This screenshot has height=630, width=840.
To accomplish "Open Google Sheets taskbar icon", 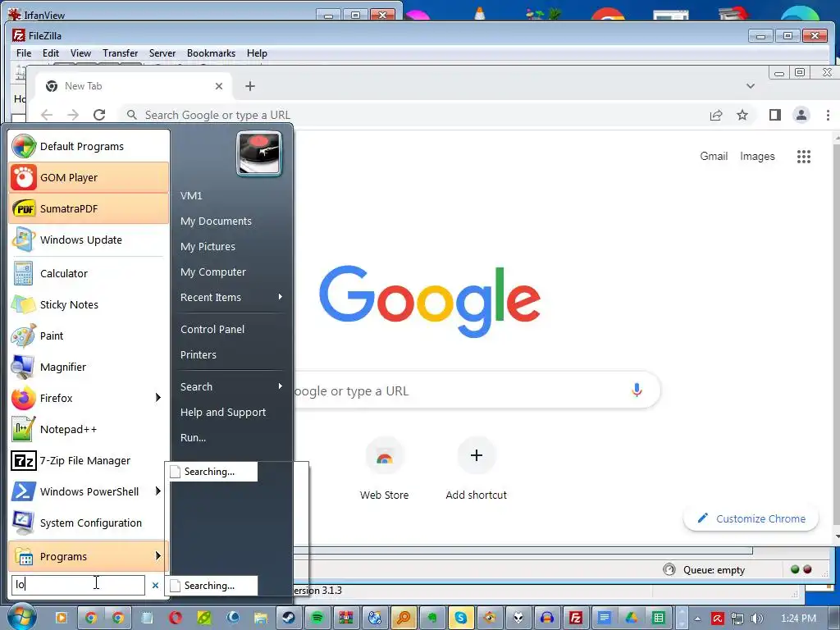I will [x=659, y=618].
